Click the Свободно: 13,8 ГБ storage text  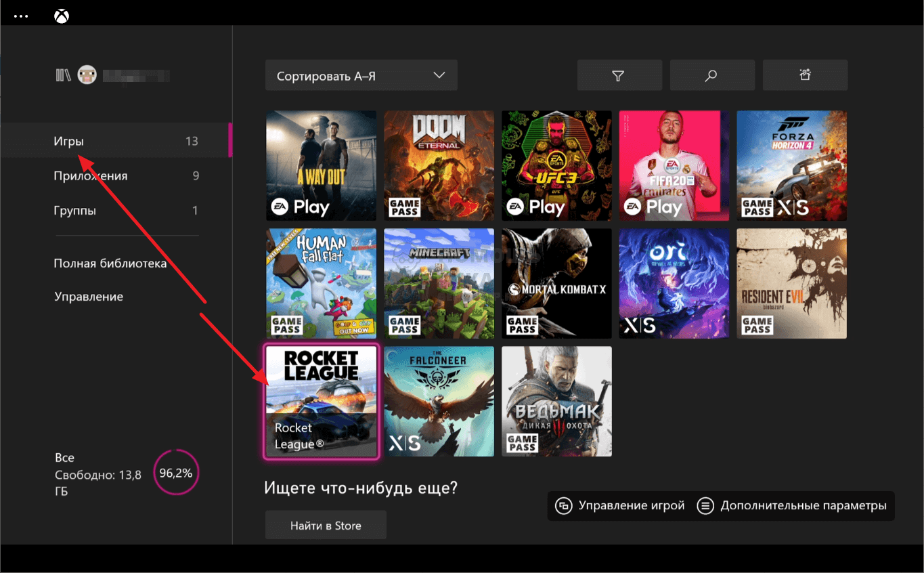click(98, 483)
